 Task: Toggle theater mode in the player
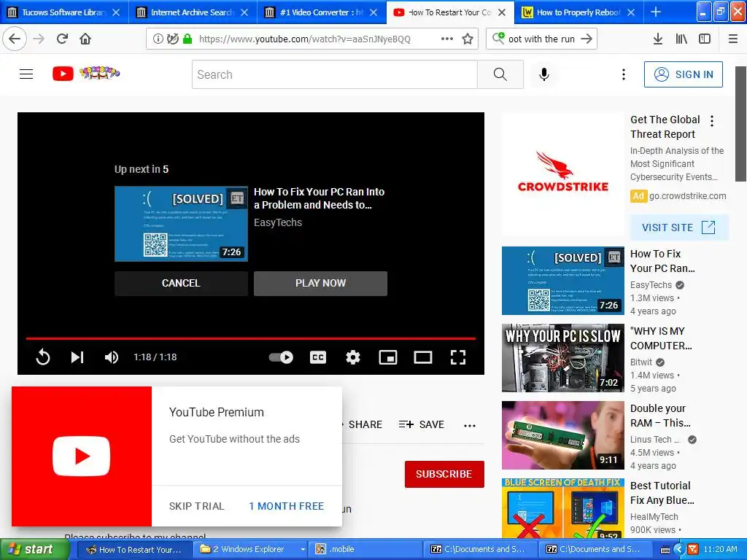tap(423, 357)
